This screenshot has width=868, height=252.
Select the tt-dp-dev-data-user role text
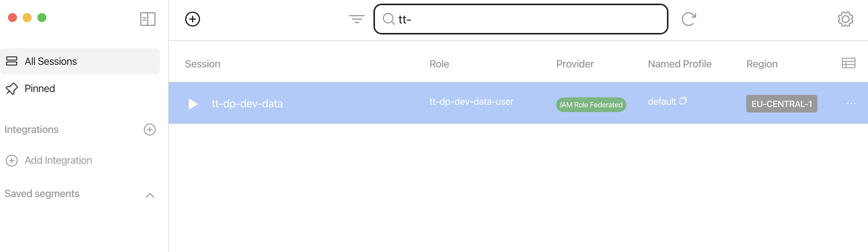point(471,102)
